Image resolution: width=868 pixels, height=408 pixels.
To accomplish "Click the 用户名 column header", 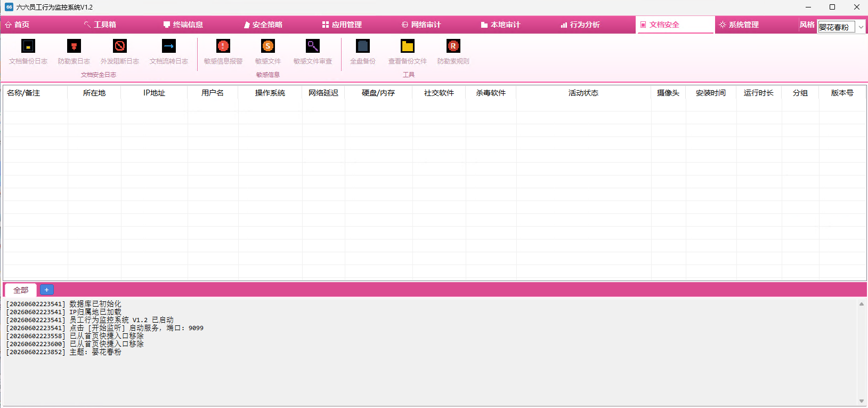I will [x=213, y=93].
